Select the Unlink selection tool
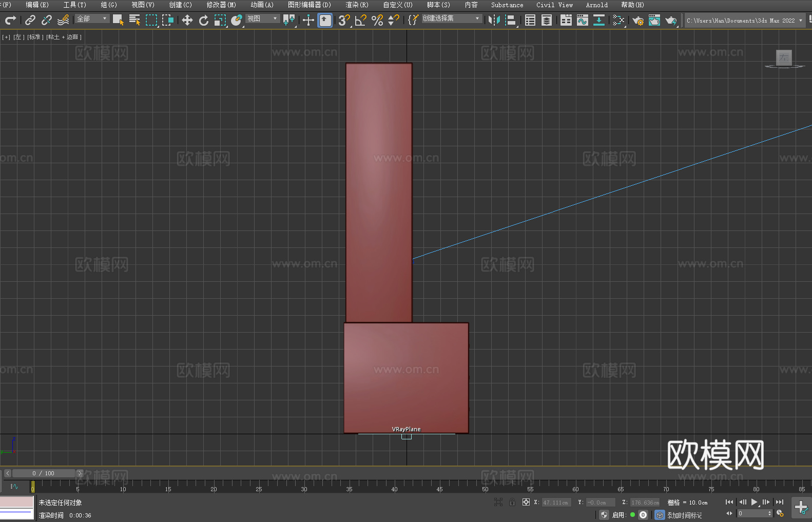The height and width of the screenshot is (522, 812). (x=47, y=20)
